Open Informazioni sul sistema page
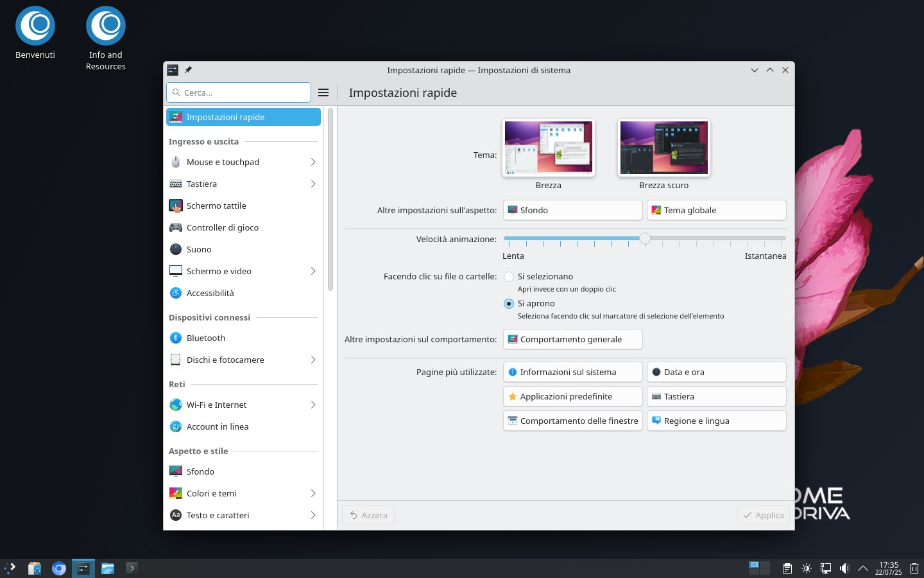Image resolution: width=924 pixels, height=578 pixels. (x=572, y=372)
